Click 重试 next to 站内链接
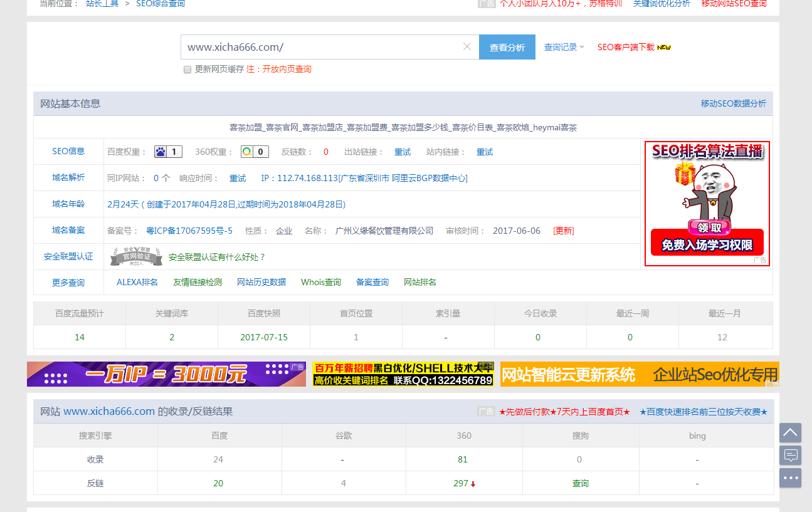 tap(485, 152)
